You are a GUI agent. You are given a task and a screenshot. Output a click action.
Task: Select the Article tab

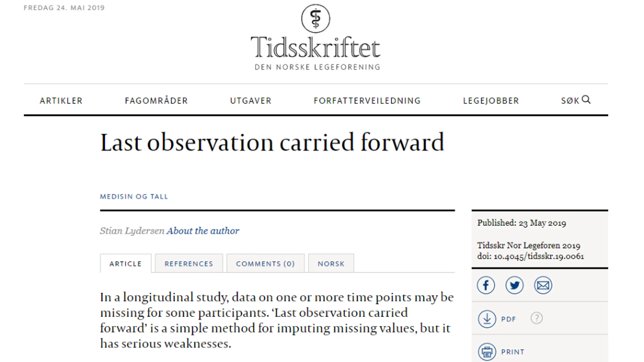(x=126, y=263)
